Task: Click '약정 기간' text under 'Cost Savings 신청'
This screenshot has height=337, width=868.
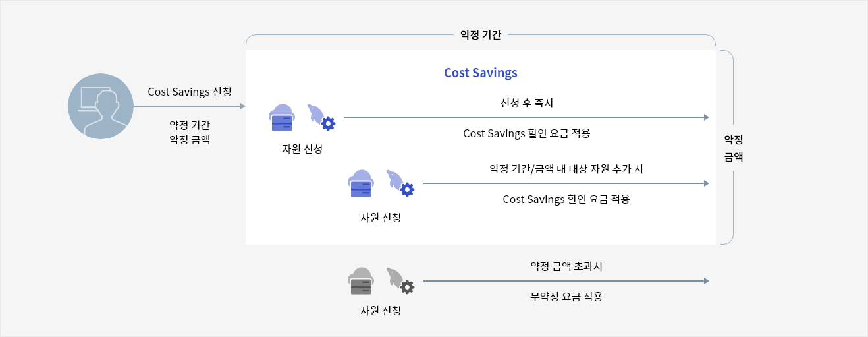Action: point(190,125)
